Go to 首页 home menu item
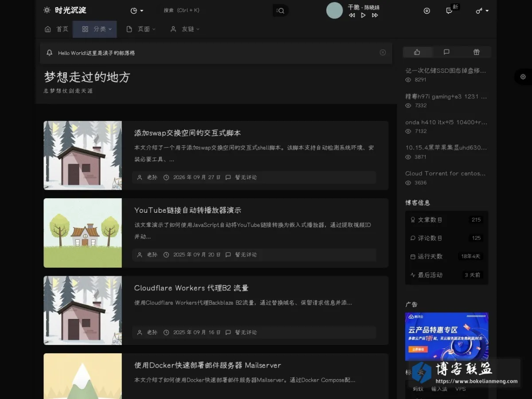This screenshot has width=532, height=399. pyautogui.click(x=56, y=29)
